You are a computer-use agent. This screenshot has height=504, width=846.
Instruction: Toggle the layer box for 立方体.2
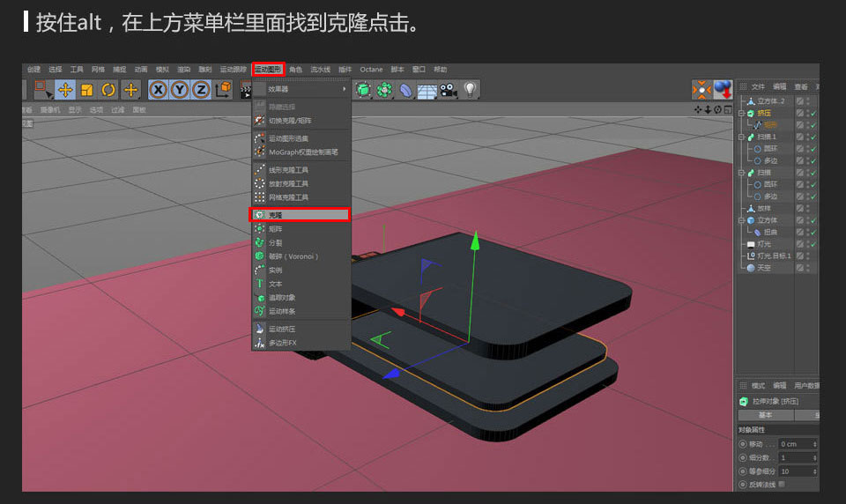(799, 101)
